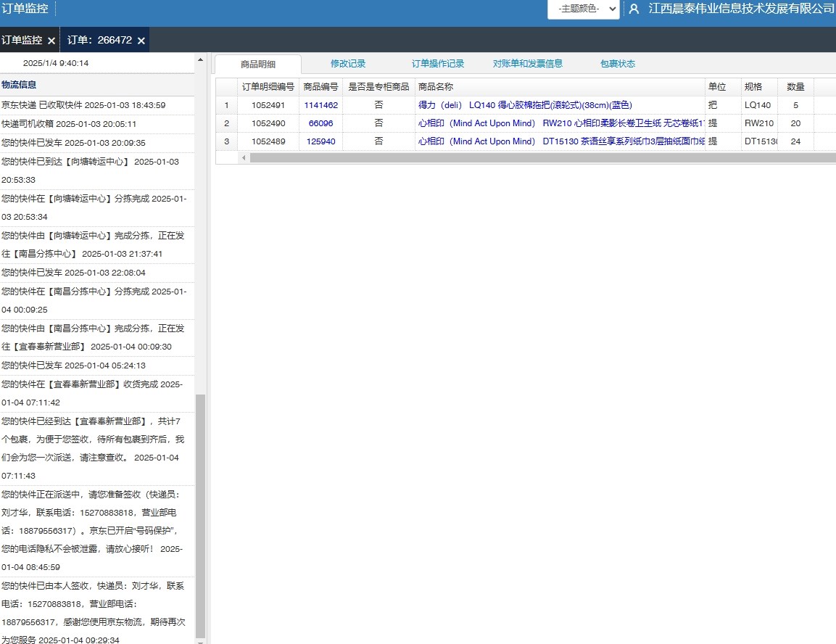Screen dimensions: 836x644
Task: Click the logistics panel scroll-up arrow
Action: (200, 59)
